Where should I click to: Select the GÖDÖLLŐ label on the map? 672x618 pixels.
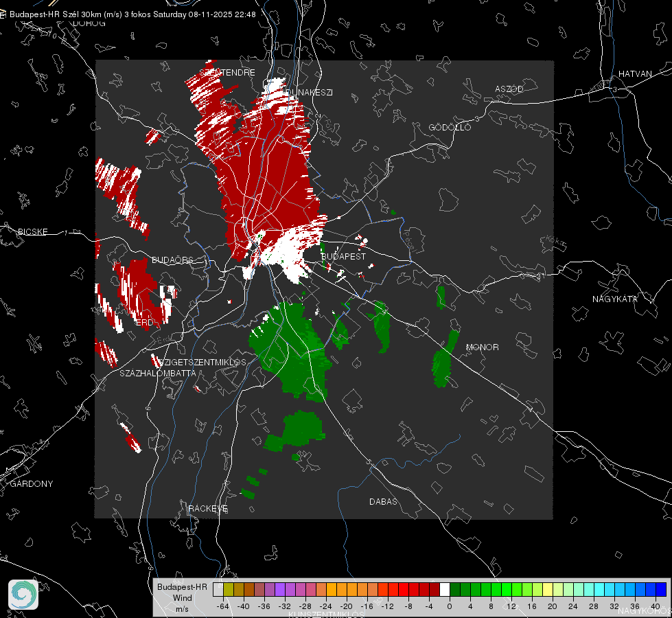coord(450,127)
